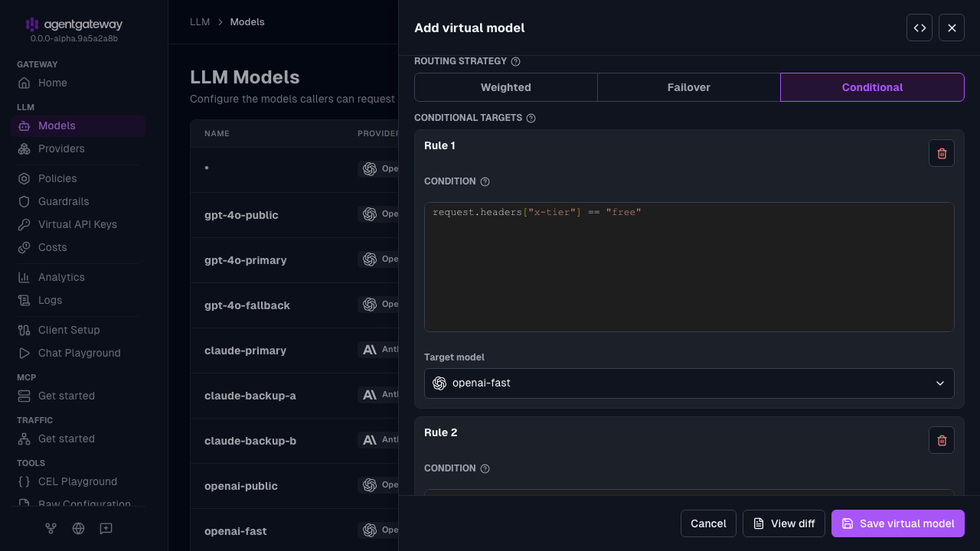Click the claude-backup-b model row
Screen dimensions: 980x551
pos(295,441)
